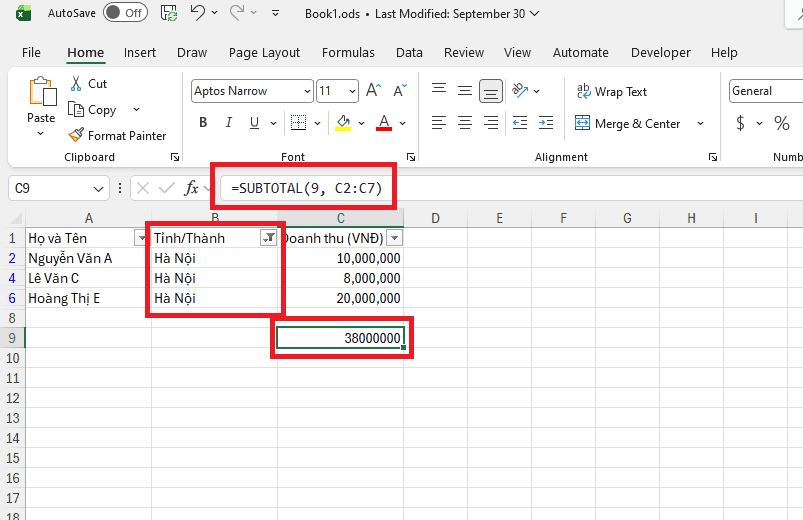803x520 pixels.
Task: Click the Save icon in title bar
Action: point(169,13)
